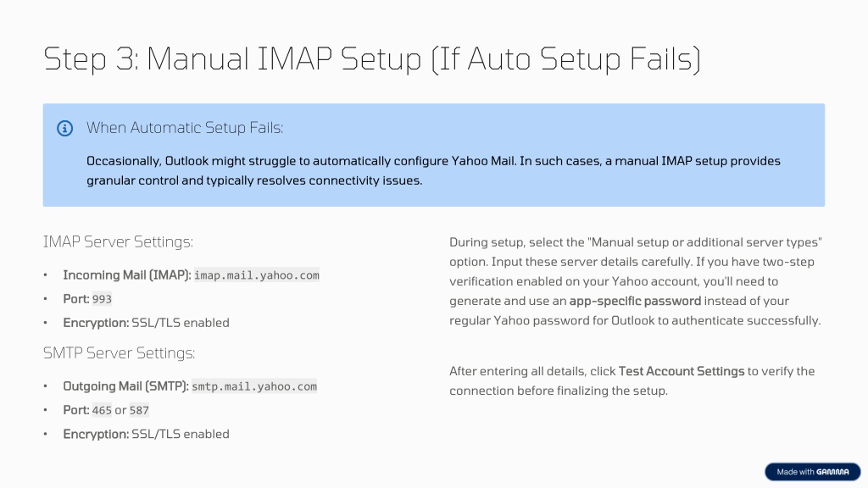Click the info icon in the blue callout
This screenshot has width=868, height=488.
click(x=65, y=129)
